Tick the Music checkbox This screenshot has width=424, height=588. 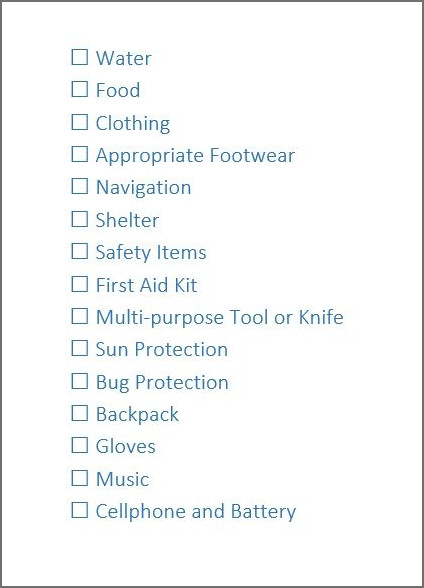pyautogui.click(x=79, y=478)
